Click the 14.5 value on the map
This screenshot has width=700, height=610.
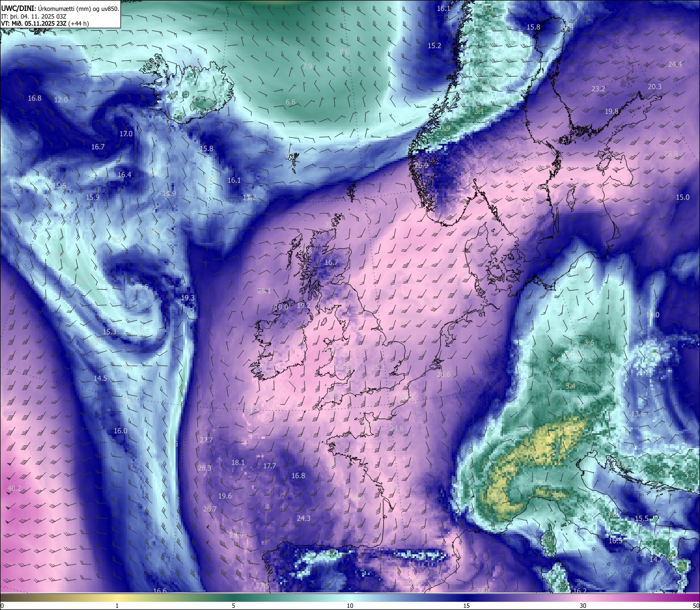[100, 379]
